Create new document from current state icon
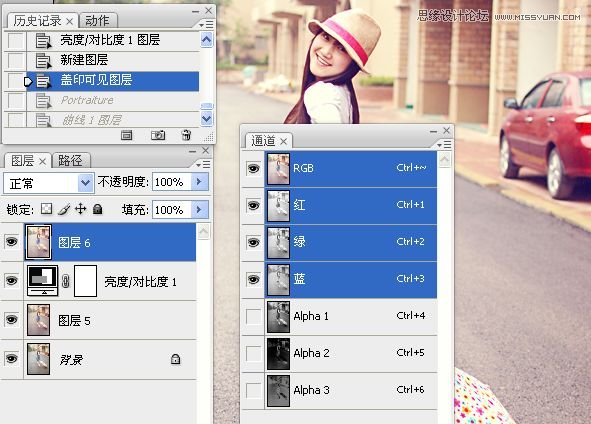The image size is (591, 424). (x=127, y=135)
